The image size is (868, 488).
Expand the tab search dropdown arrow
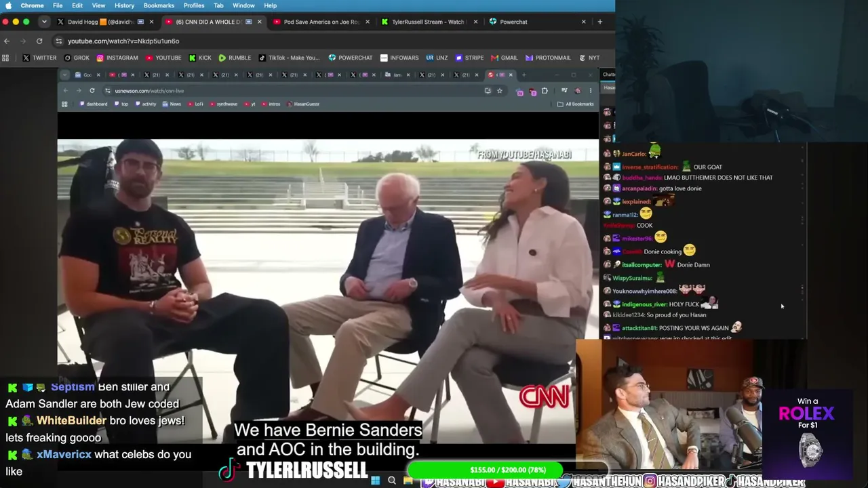click(44, 22)
